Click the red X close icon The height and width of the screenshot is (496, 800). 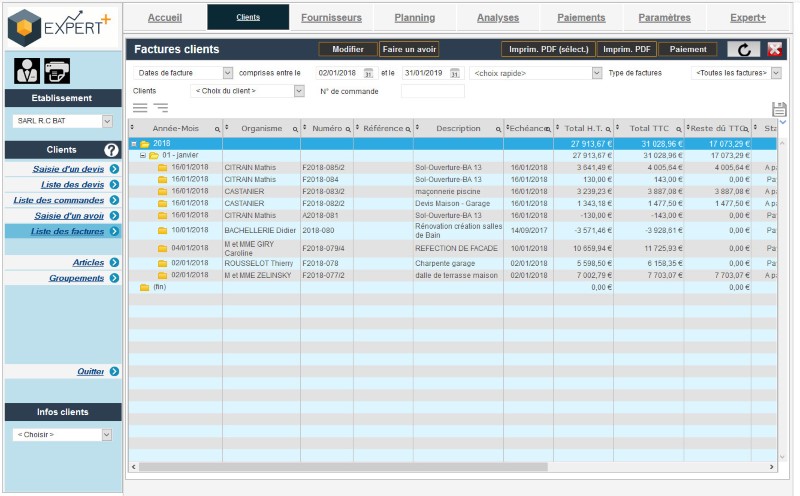click(x=774, y=49)
